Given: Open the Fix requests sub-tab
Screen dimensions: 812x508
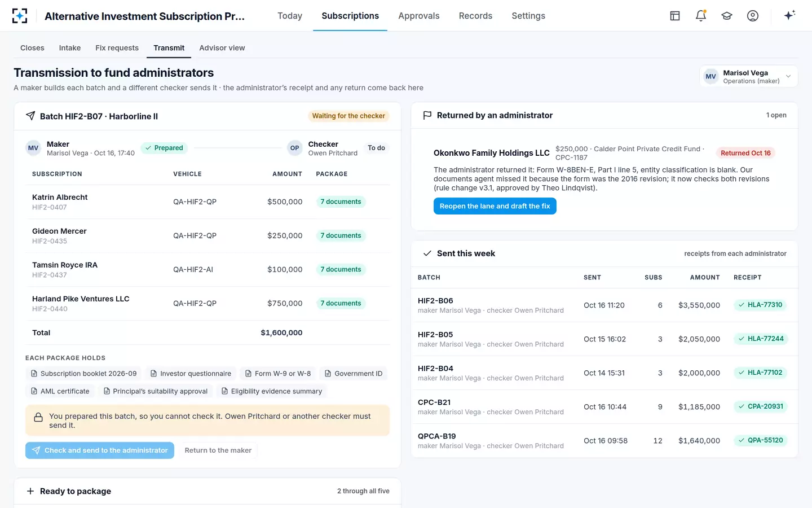Looking at the screenshot, I should [x=117, y=48].
